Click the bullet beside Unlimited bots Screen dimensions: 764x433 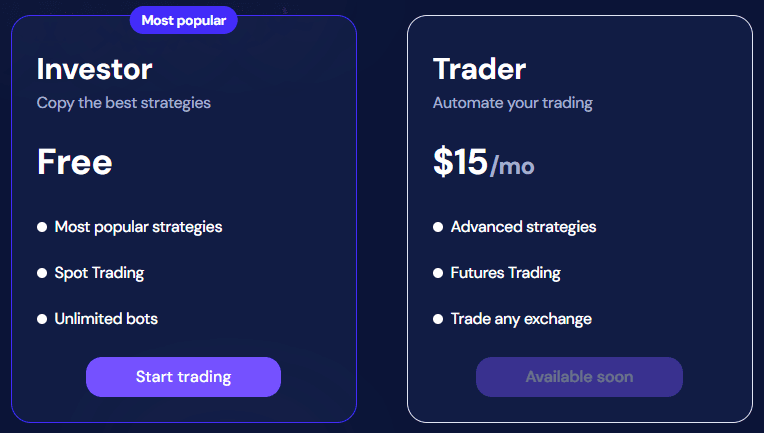pos(42,319)
